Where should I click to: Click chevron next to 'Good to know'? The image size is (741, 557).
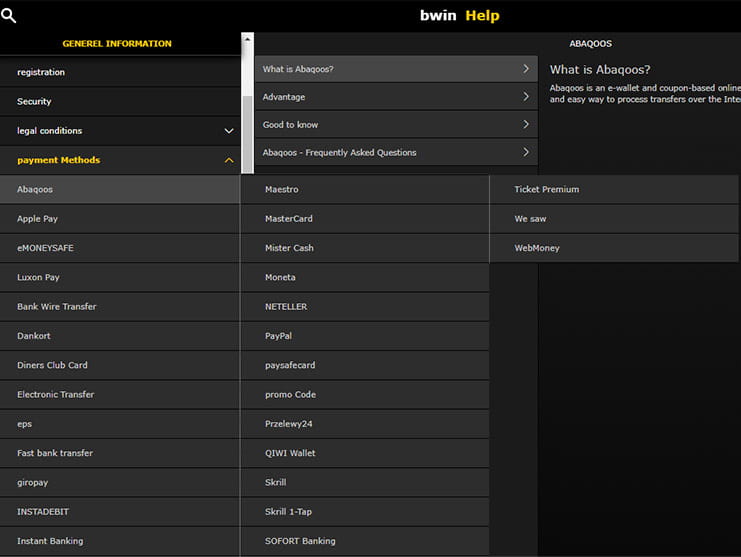coord(526,124)
